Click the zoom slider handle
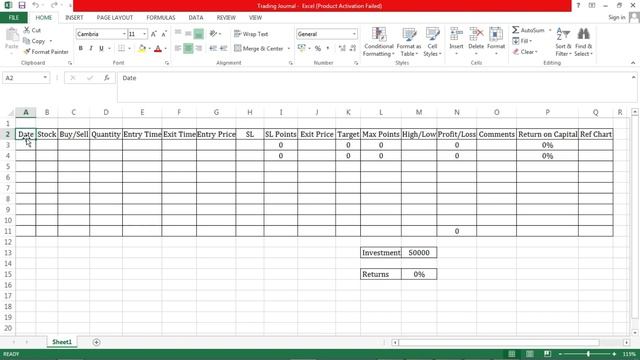This screenshot has height=360, width=640. tap(588, 354)
